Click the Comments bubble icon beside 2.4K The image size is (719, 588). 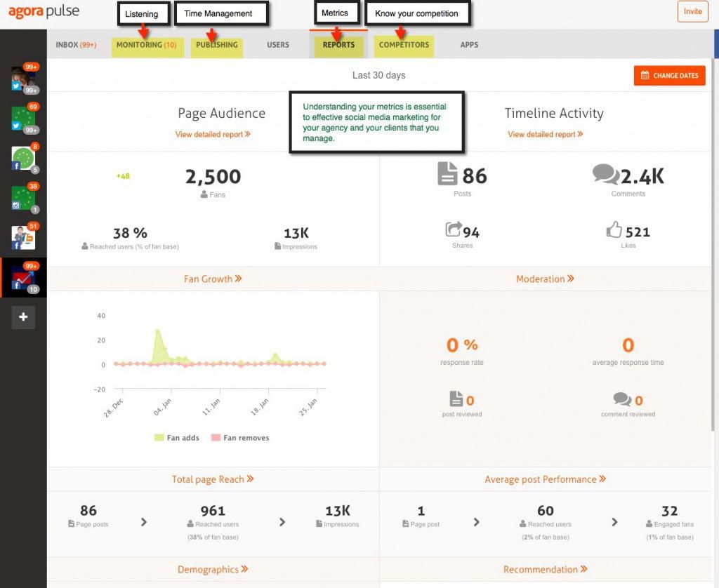coord(606,174)
